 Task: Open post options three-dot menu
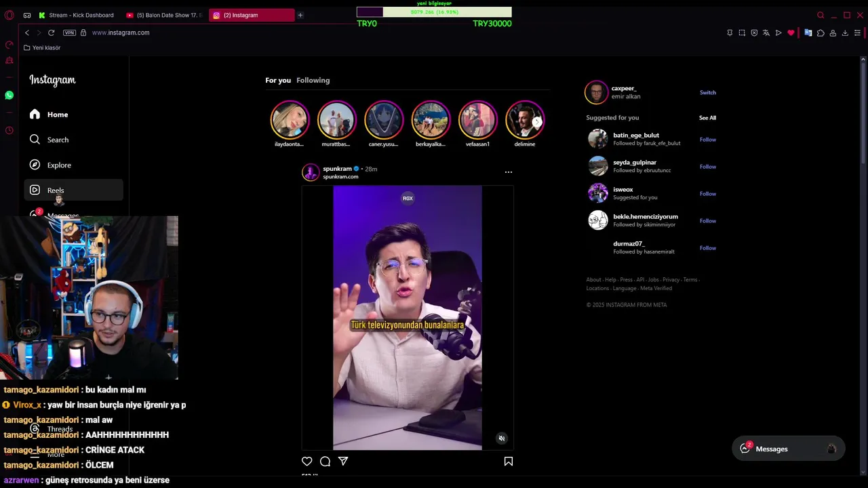[509, 172]
